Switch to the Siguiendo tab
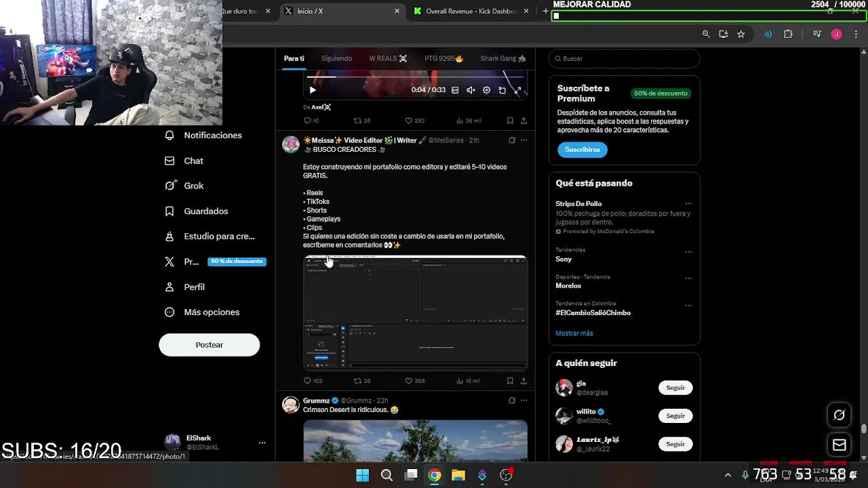 [336, 58]
